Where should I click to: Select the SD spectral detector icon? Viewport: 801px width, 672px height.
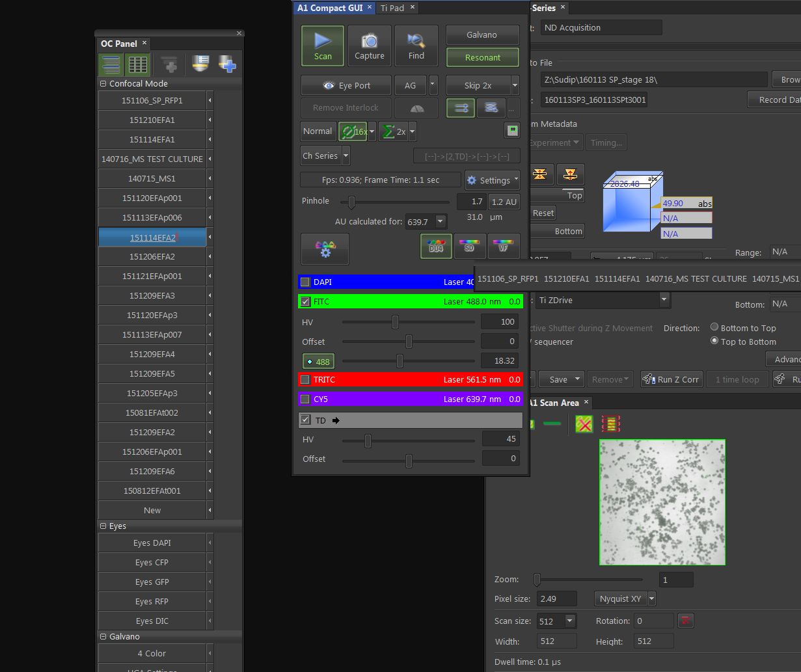pyautogui.click(x=470, y=247)
